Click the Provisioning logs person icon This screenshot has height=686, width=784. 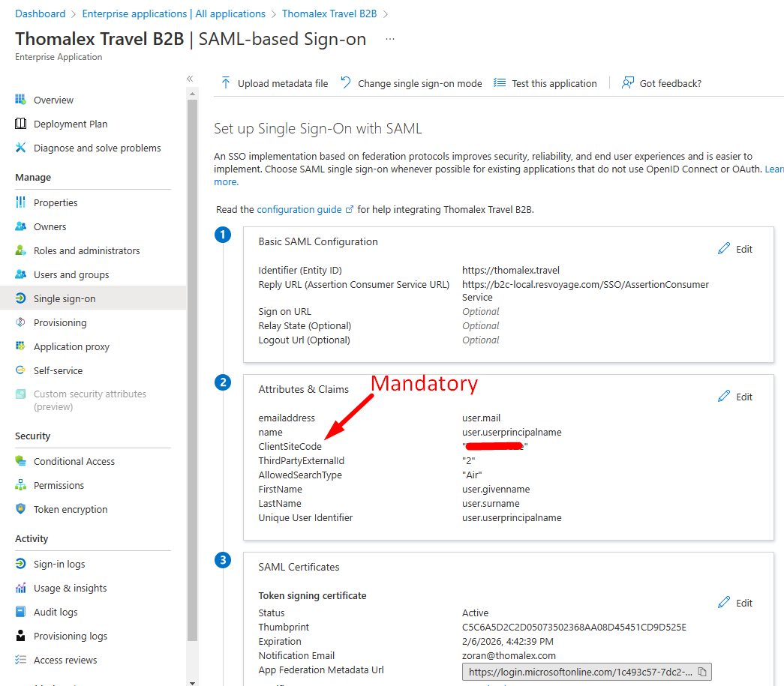(20, 636)
